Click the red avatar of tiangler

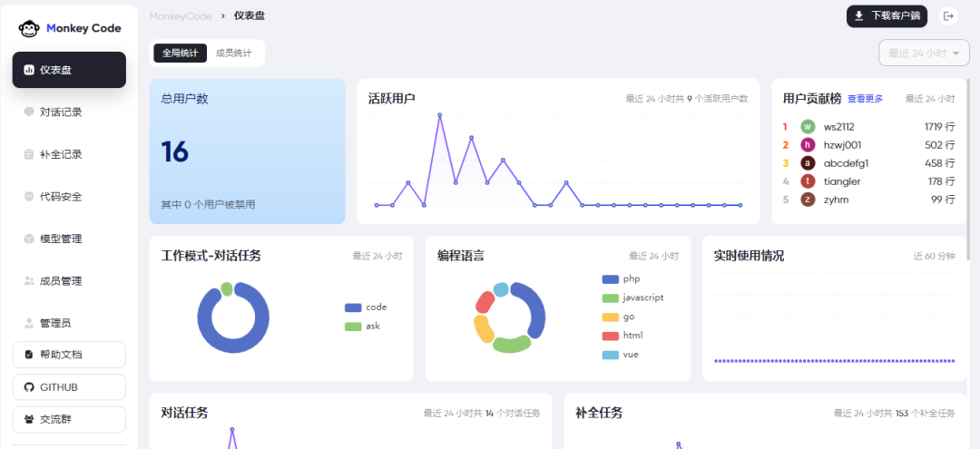pyautogui.click(x=808, y=181)
